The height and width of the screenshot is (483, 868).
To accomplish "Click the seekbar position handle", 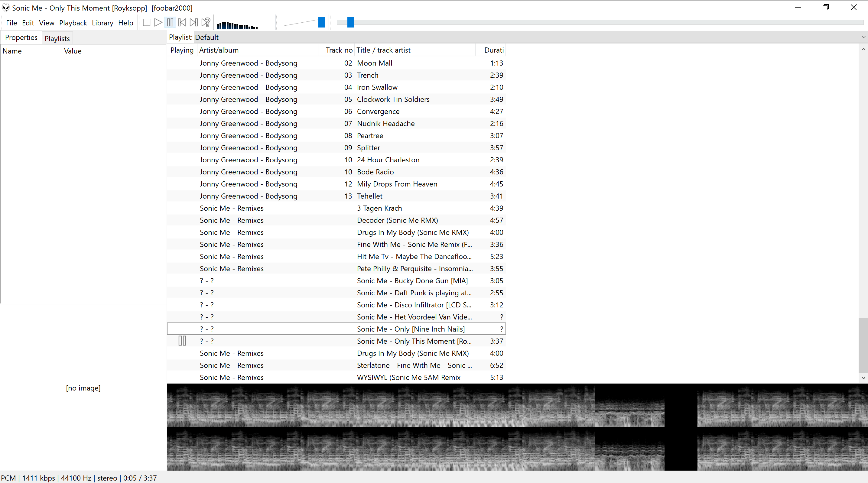I will click(x=351, y=22).
